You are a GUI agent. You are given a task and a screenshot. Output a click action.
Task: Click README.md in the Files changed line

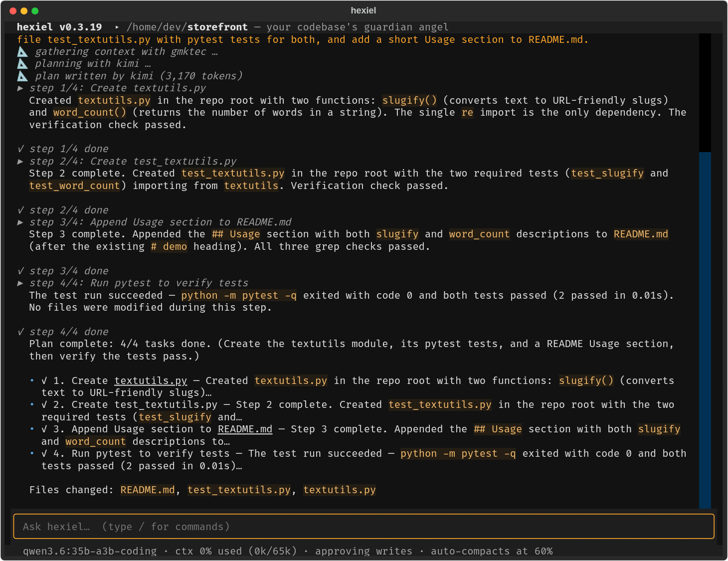tap(148, 490)
